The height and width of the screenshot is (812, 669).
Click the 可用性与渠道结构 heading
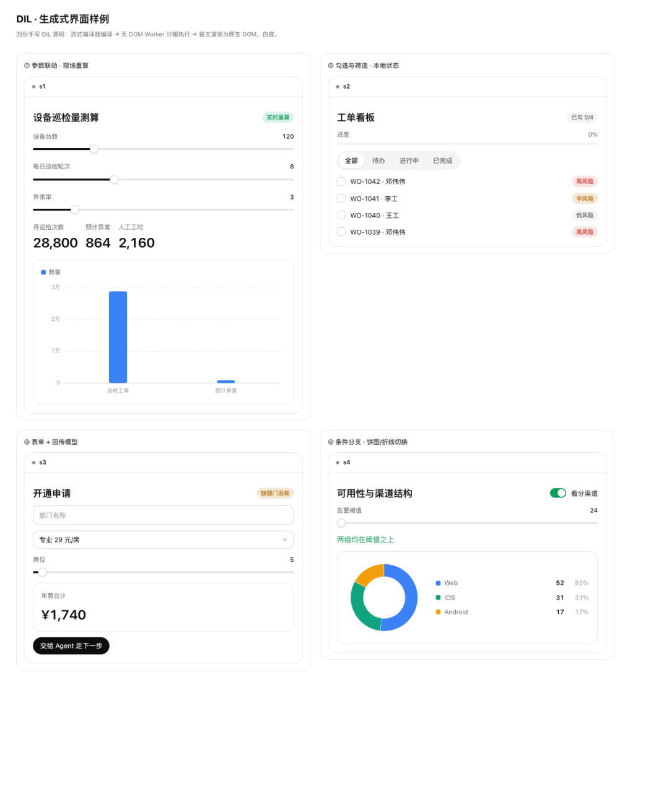pos(375,494)
